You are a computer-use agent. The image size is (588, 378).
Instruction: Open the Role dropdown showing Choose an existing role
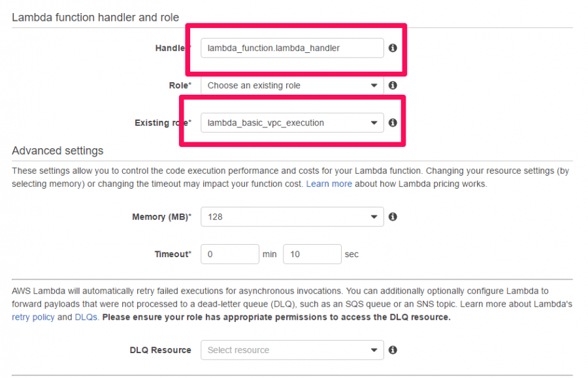click(292, 86)
